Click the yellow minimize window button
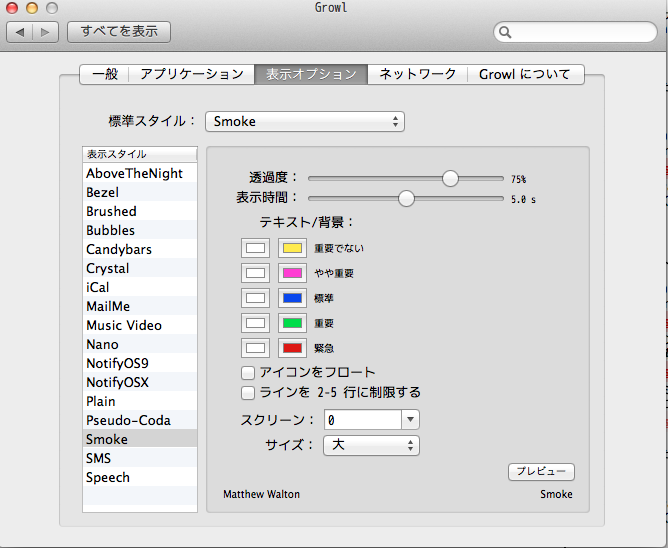 (32, 8)
